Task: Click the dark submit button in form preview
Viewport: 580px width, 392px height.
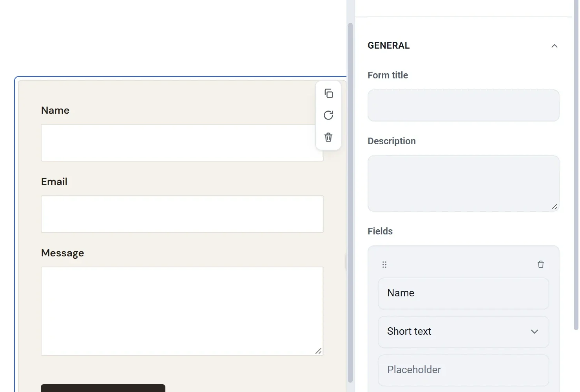Action: (x=103, y=388)
